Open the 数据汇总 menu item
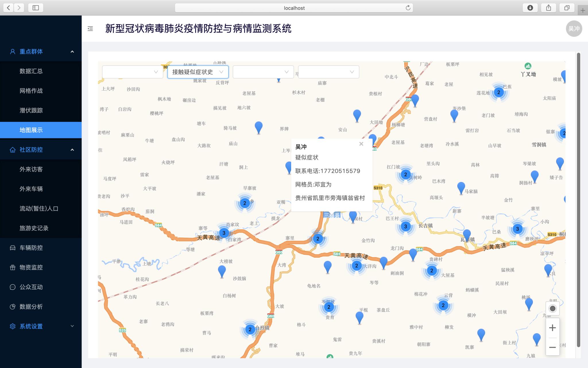588x368 pixels. click(x=31, y=71)
